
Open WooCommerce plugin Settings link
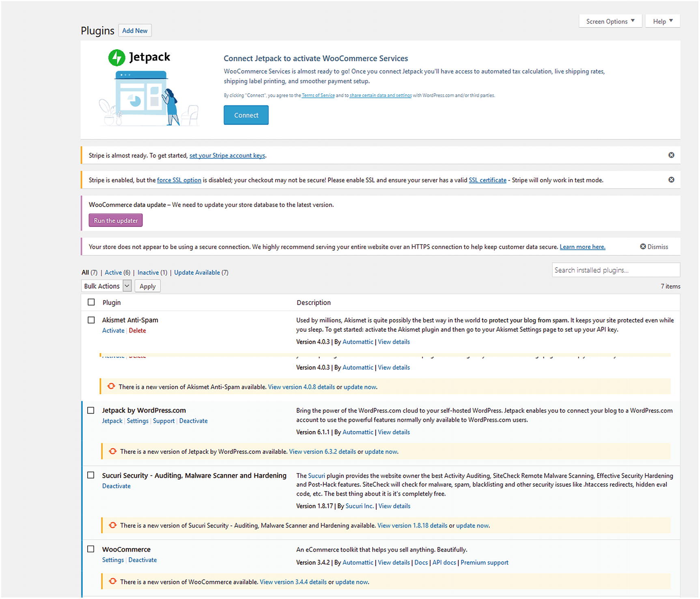click(x=113, y=560)
